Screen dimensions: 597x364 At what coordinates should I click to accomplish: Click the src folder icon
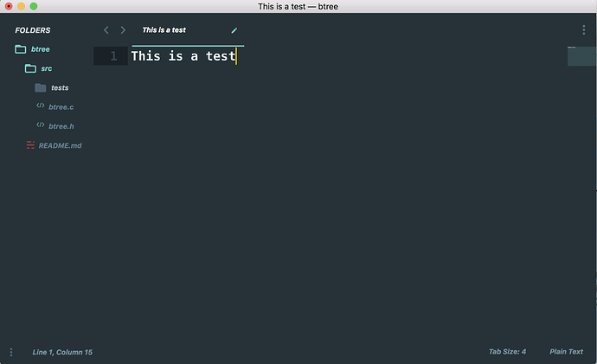click(30, 68)
